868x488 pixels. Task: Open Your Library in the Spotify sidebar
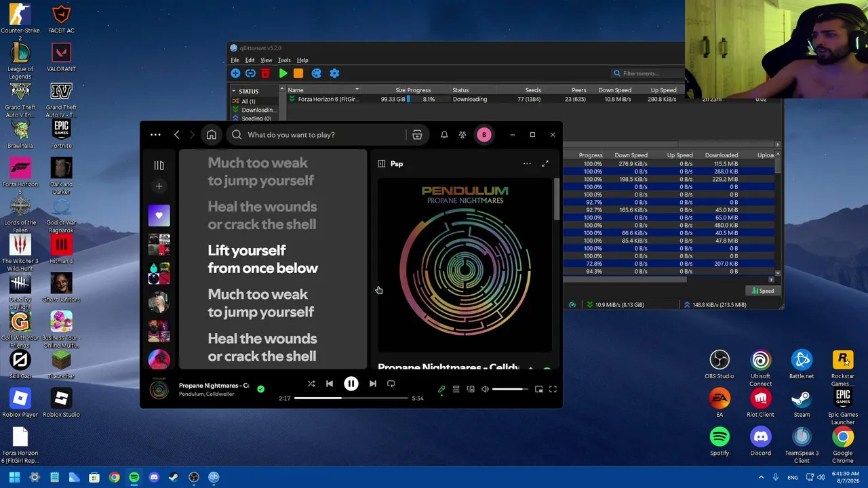[x=159, y=165]
